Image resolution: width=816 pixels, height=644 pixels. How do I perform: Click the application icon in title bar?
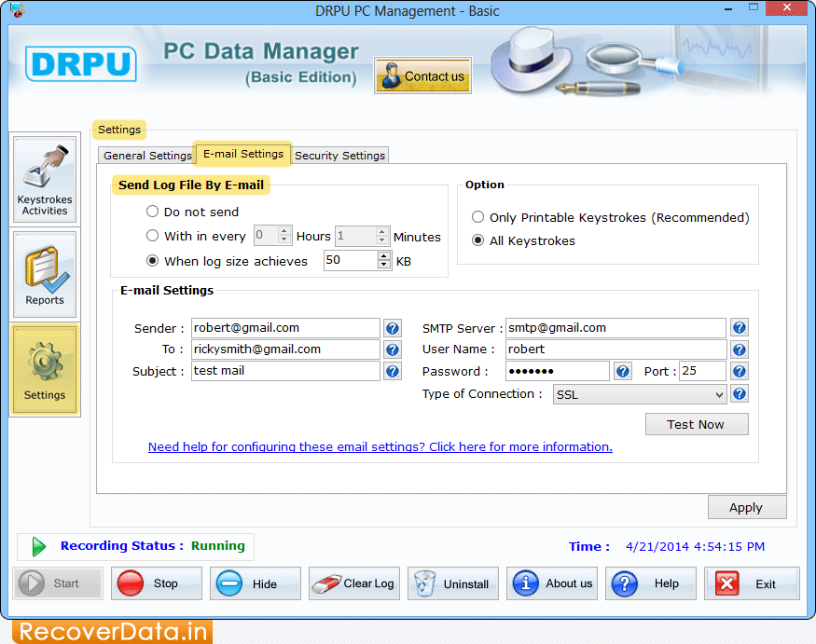click(17, 10)
